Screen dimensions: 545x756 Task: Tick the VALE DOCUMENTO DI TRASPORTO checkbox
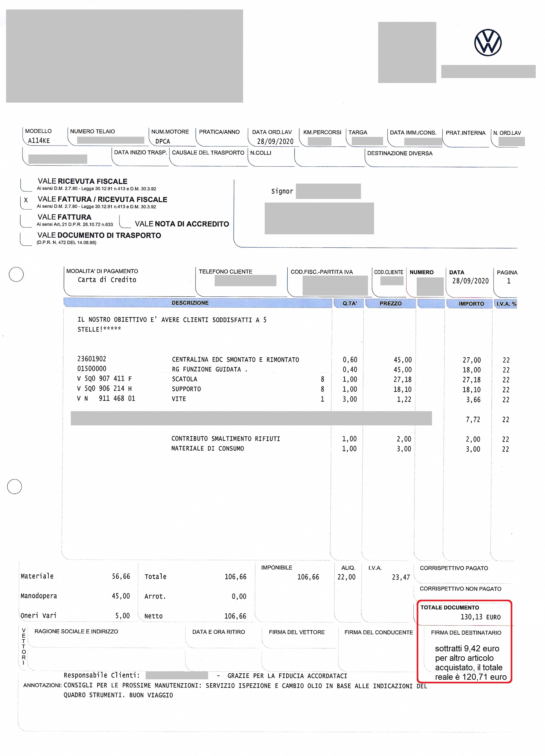26,239
